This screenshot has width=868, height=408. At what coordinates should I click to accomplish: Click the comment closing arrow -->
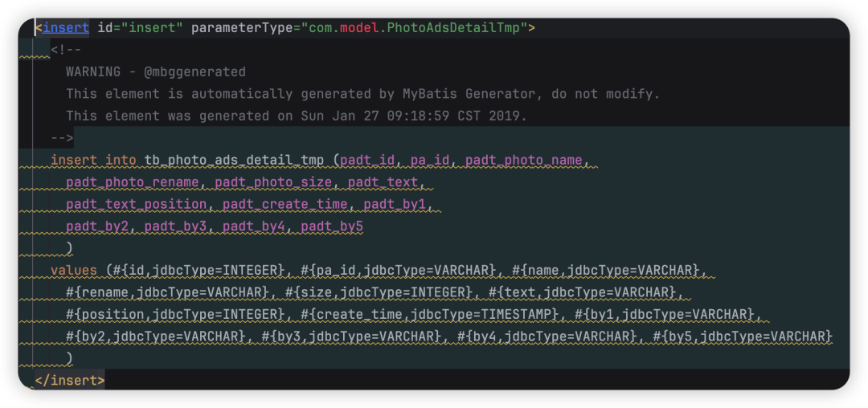pyautogui.click(x=62, y=138)
